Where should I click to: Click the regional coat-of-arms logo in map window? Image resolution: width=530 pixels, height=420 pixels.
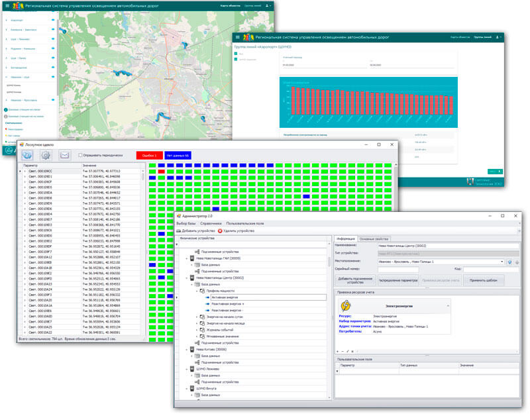coord(18,6)
